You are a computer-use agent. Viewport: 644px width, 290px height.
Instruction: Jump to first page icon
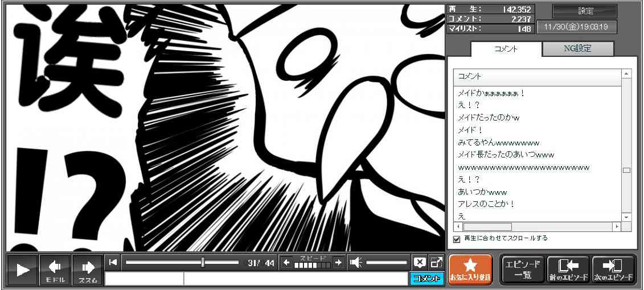click(113, 262)
